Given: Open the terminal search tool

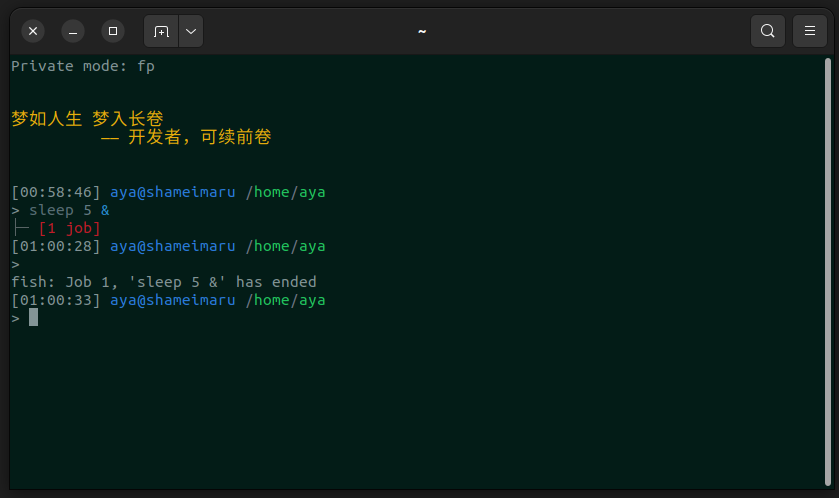Looking at the screenshot, I should [x=767, y=31].
